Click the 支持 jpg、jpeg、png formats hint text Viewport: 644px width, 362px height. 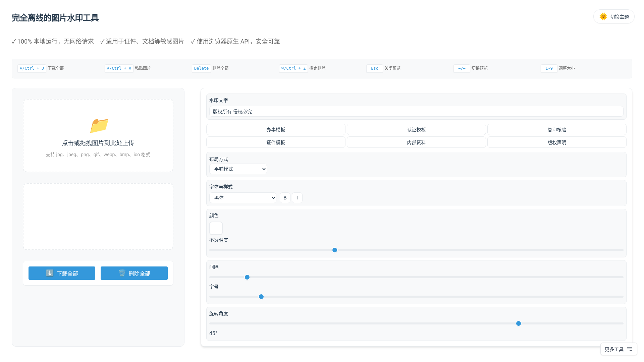[x=98, y=155]
